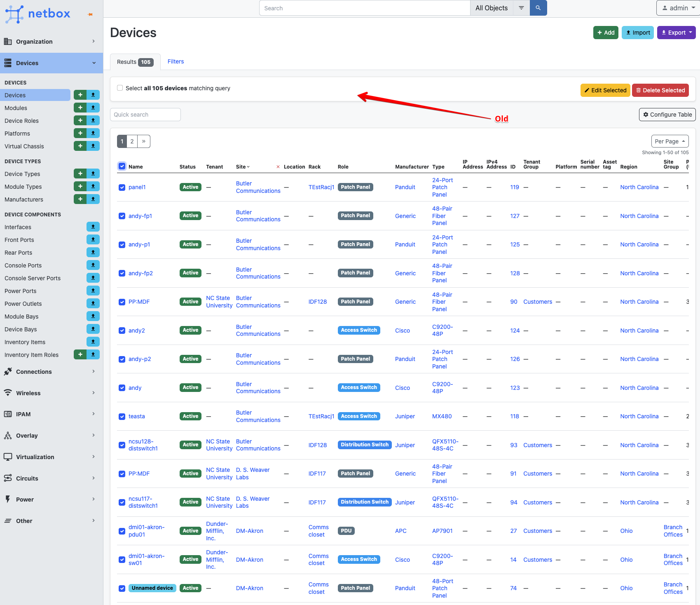Switch to the Filters tab
700x605 pixels.
[176, 61]
